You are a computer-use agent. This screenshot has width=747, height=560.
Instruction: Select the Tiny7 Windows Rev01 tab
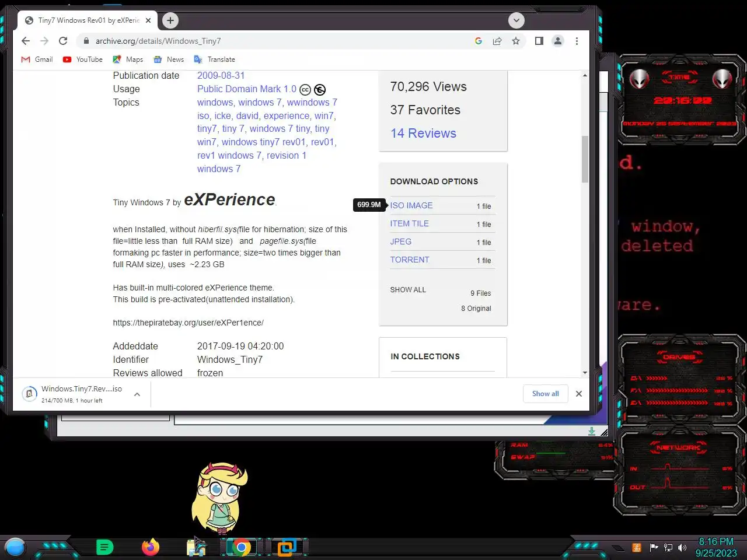tap(88, 20)
